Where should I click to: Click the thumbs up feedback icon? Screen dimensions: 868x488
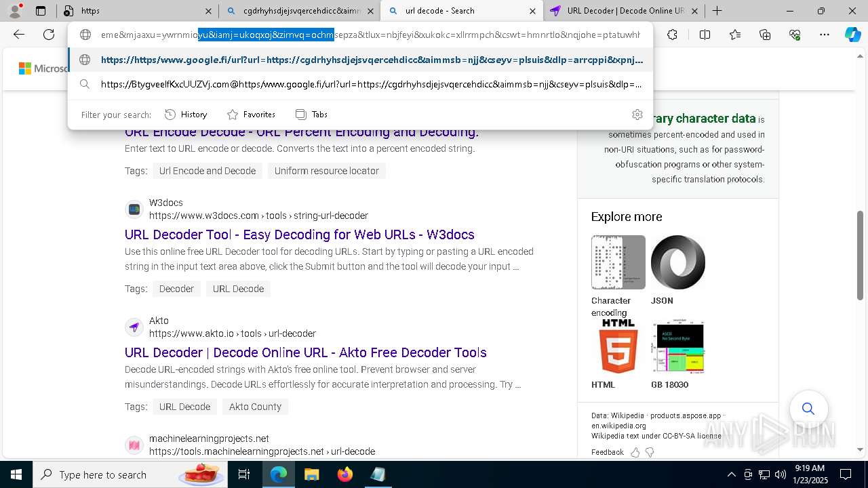click(x=635, y=452)
